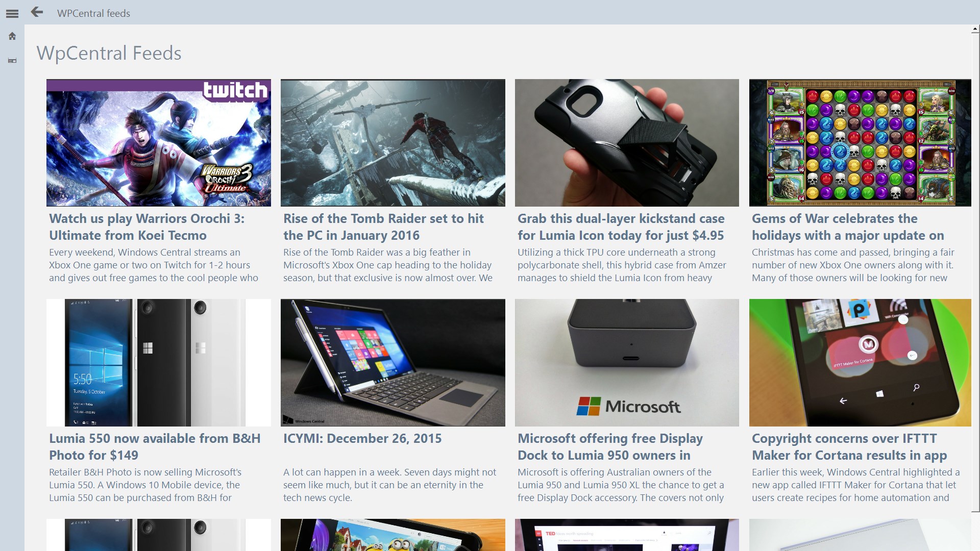
Task: Open the hamburger navigation menu
Action: (x=12, y=14)
